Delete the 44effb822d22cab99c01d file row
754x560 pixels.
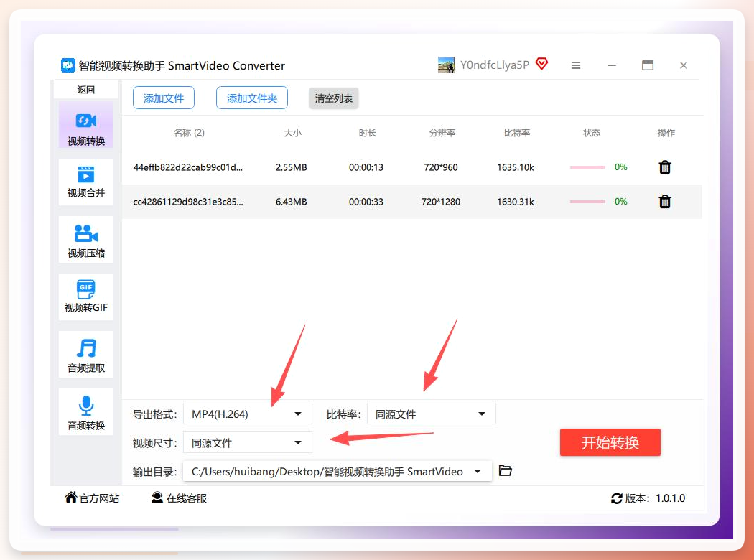tap(664, 167)
